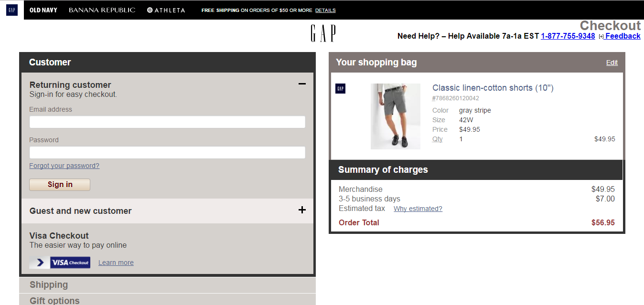The image size is (644, 305).
Task: Edit the shopping bag
Action: (612, 63)
